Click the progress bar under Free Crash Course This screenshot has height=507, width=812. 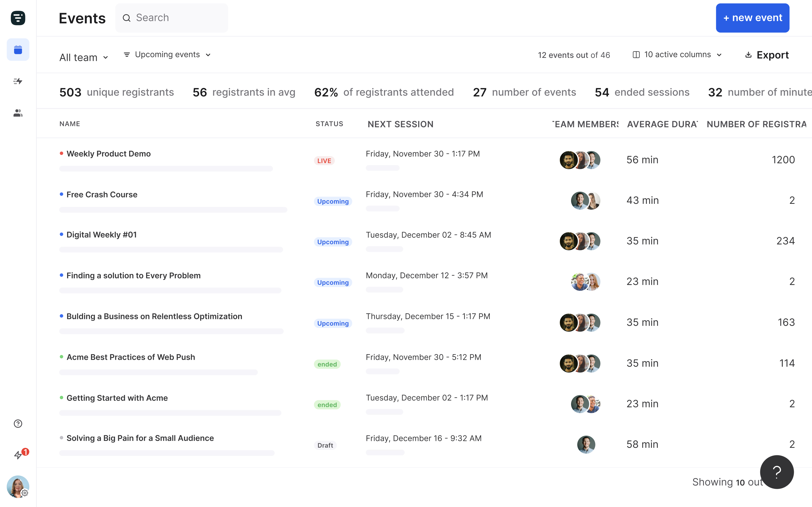pos(173,209)
